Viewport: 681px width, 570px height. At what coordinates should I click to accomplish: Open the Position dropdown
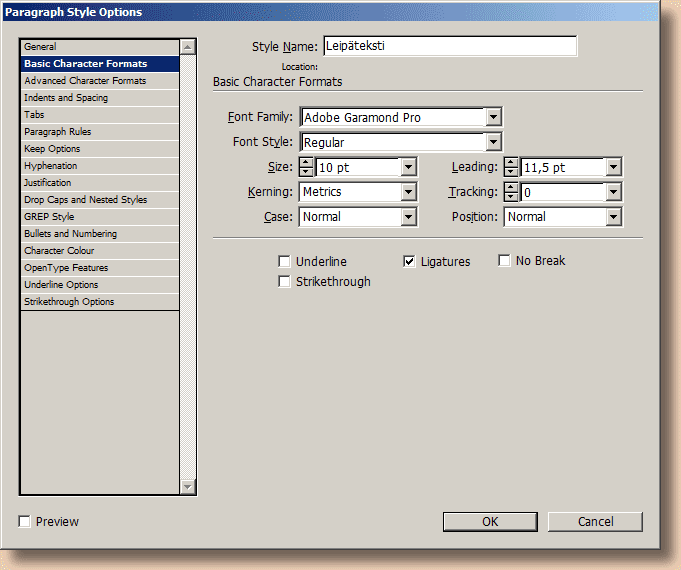[613, 217]
